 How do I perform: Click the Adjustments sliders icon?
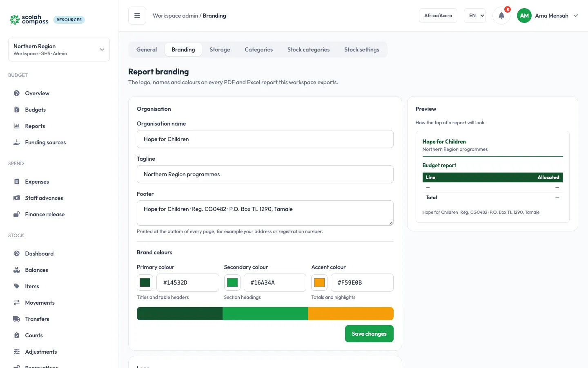tap(17, 352)
